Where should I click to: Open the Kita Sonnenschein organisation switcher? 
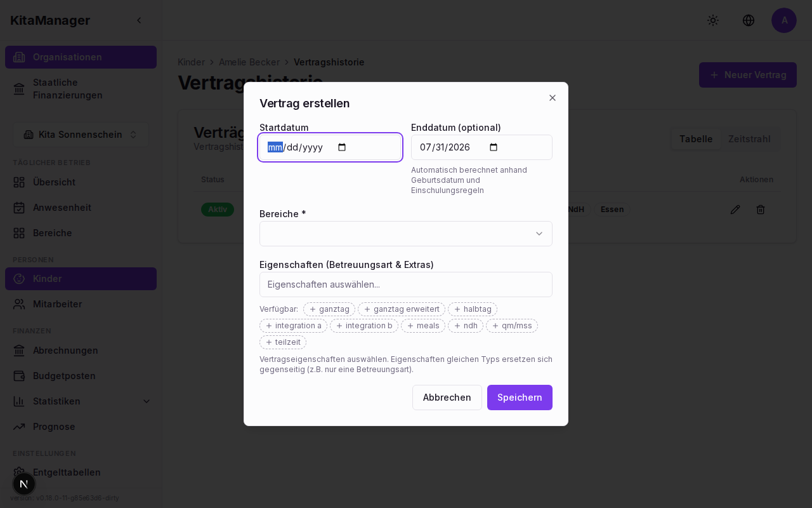81,135
